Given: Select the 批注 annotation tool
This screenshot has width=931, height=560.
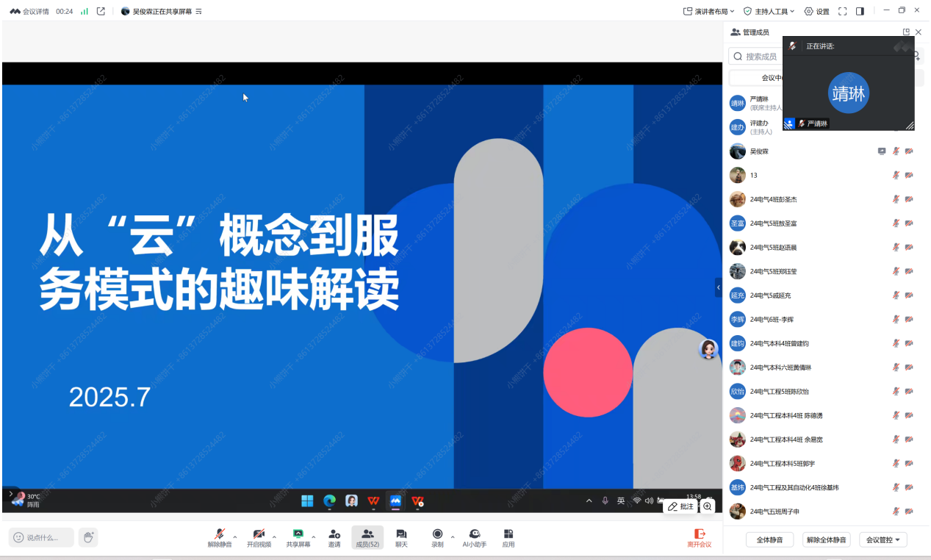Looking at the screenshot, I should click(680, 506).
